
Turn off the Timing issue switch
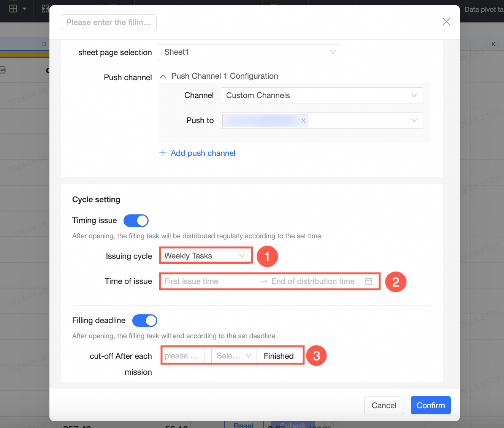136,220
